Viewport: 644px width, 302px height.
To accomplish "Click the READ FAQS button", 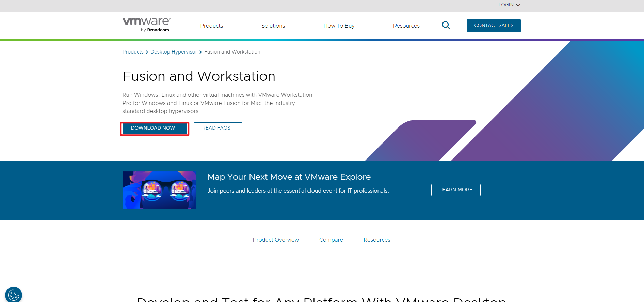I will 218,128.
